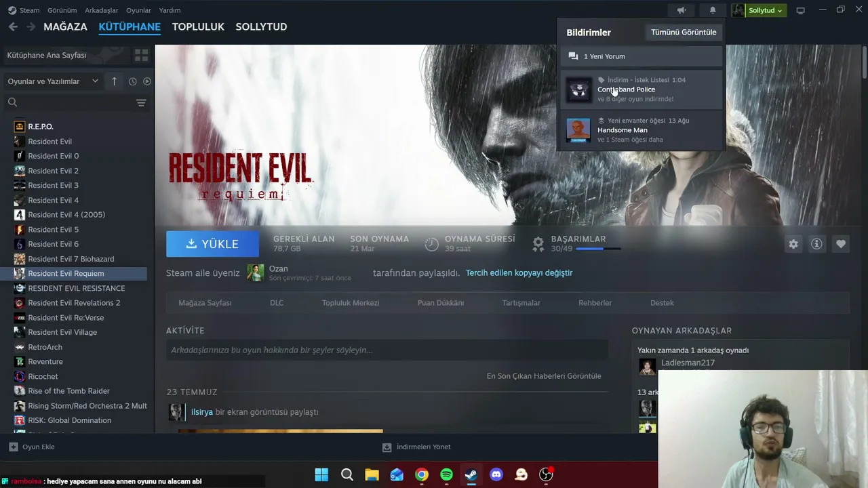
Task: Open the announcements megaphone icon
Action: (682, 10)
